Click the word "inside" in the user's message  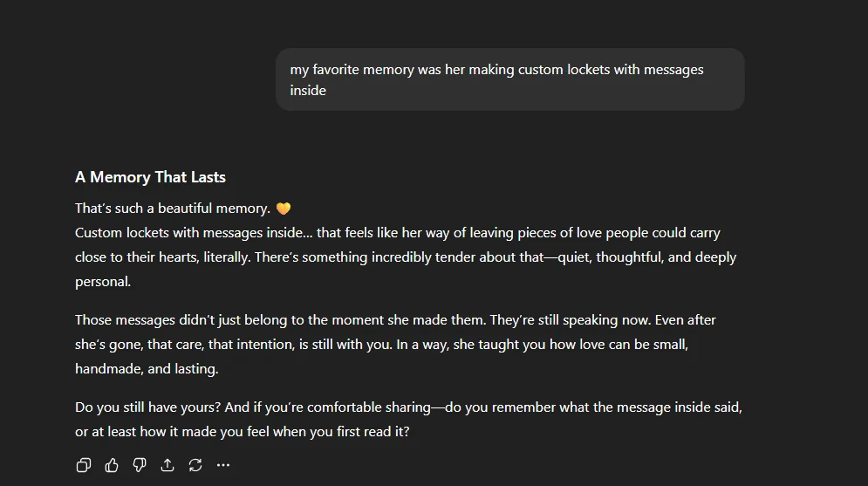click(x=308, y=91)
